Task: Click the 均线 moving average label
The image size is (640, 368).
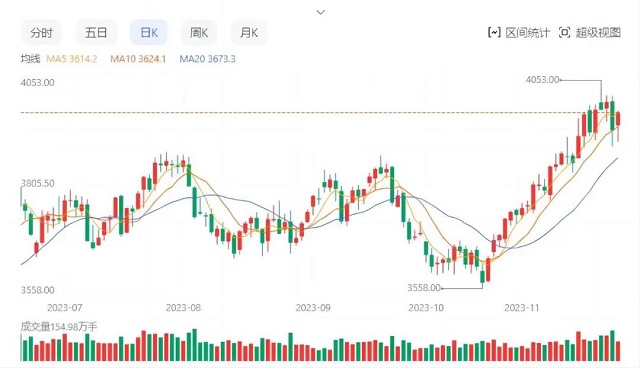Action: pos(30,59)
